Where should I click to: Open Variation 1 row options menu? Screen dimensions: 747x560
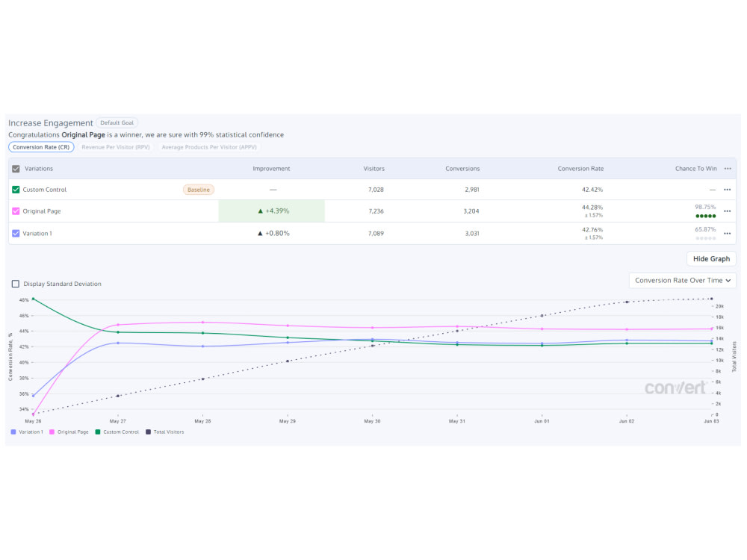(727, 233)
